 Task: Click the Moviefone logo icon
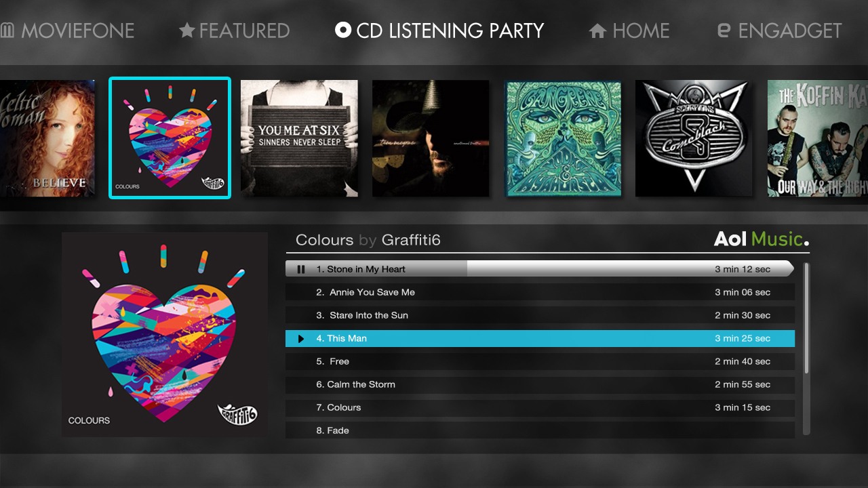pyautogui.click(x=7, y=30)
